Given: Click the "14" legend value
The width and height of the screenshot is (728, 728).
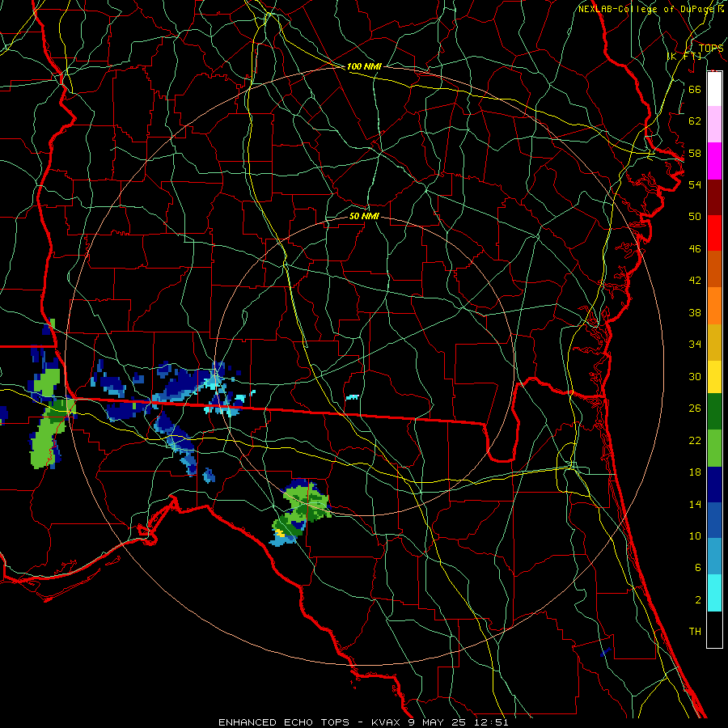Looking at the screenshot, I should click(x=695, y=504).
